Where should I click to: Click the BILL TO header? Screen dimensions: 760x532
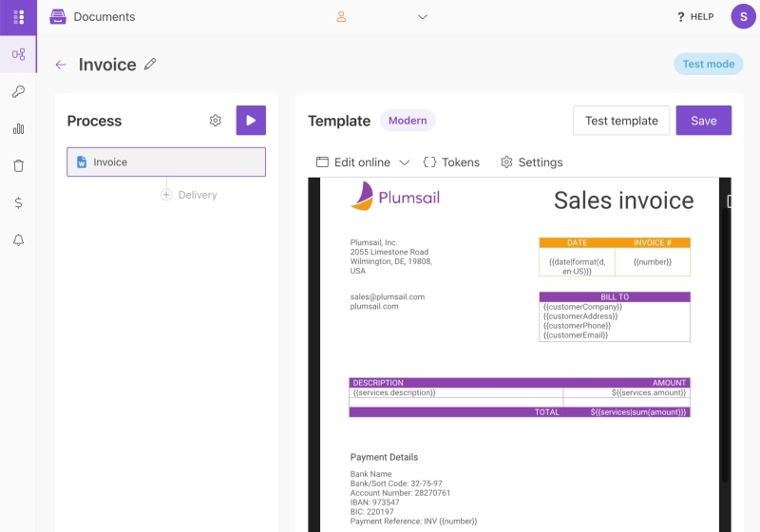pyautogui.click(x=615, y=297)
